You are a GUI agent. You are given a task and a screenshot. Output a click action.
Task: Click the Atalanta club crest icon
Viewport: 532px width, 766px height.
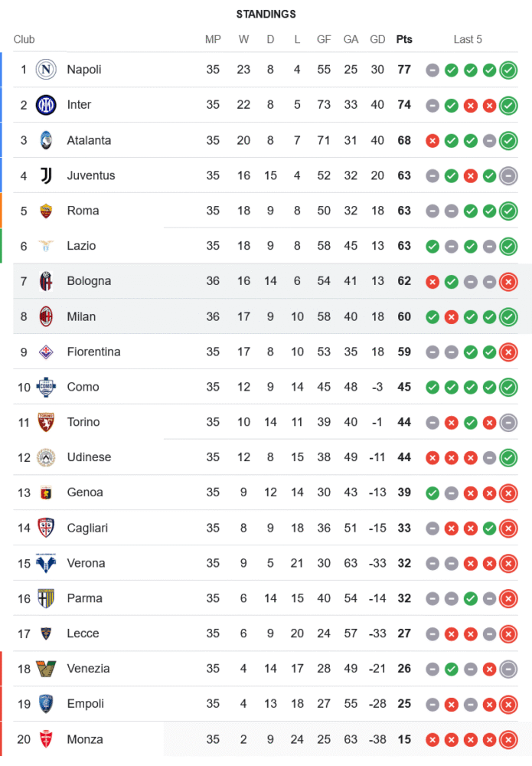(47, 140)
